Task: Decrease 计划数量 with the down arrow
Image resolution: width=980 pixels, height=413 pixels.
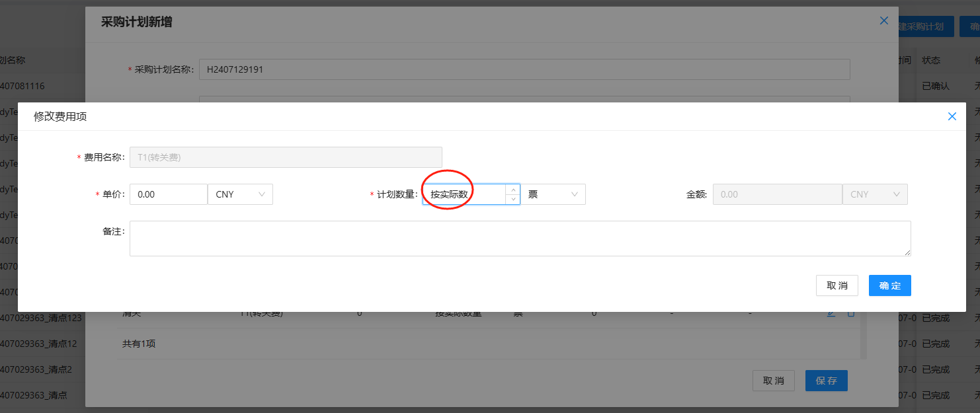Action: [x=512, y=199]
